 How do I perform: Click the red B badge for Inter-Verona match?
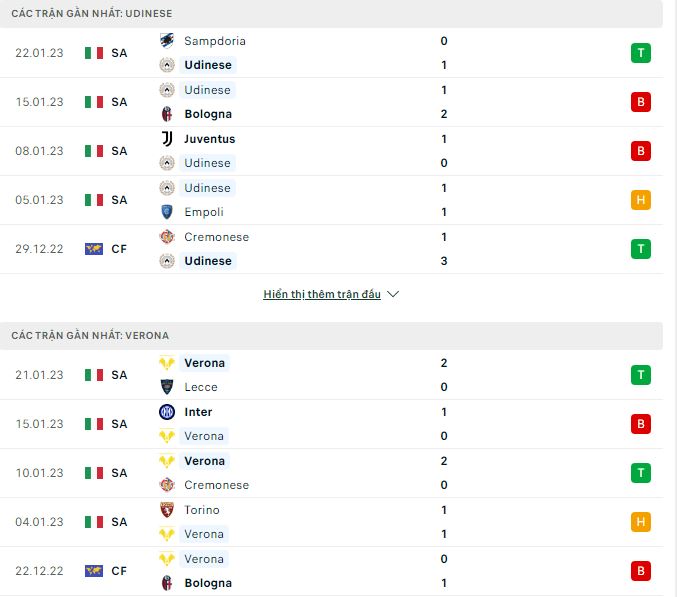pos(640,424)
